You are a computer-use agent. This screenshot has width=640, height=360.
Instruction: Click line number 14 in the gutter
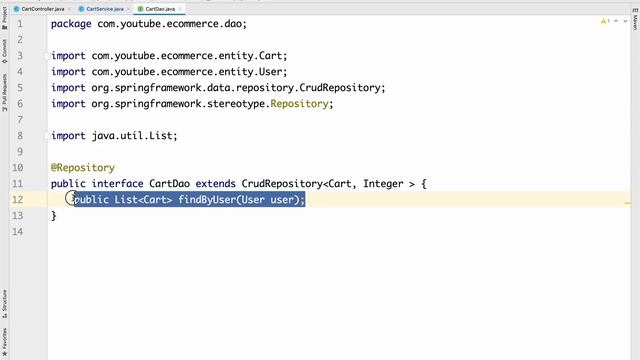[17, 232]
